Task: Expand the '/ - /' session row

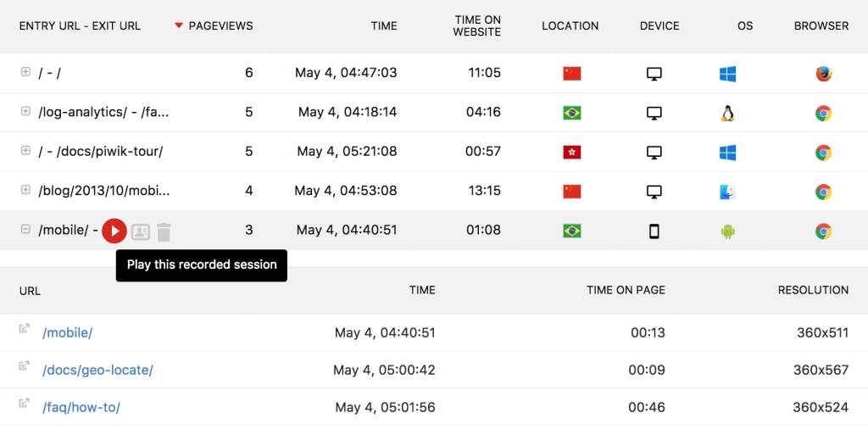Action: (25, 72)
